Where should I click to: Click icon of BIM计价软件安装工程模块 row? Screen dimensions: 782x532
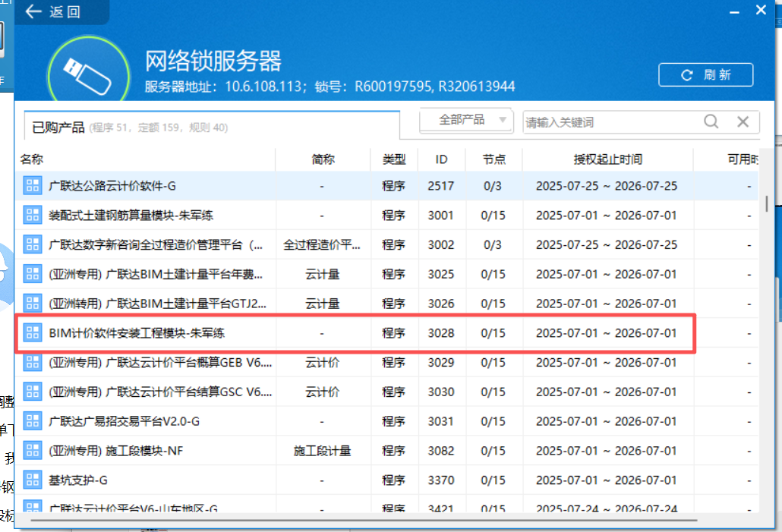(x=33, y=332)
